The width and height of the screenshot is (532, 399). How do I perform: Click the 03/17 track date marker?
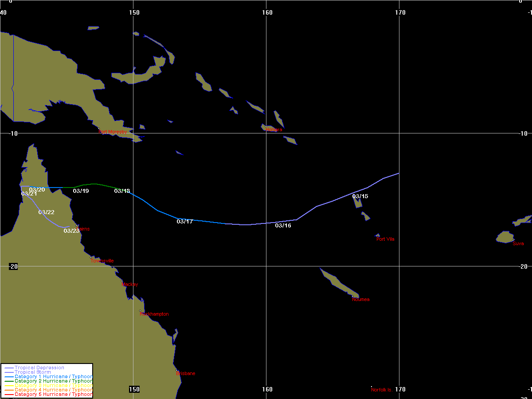[184, 222]
